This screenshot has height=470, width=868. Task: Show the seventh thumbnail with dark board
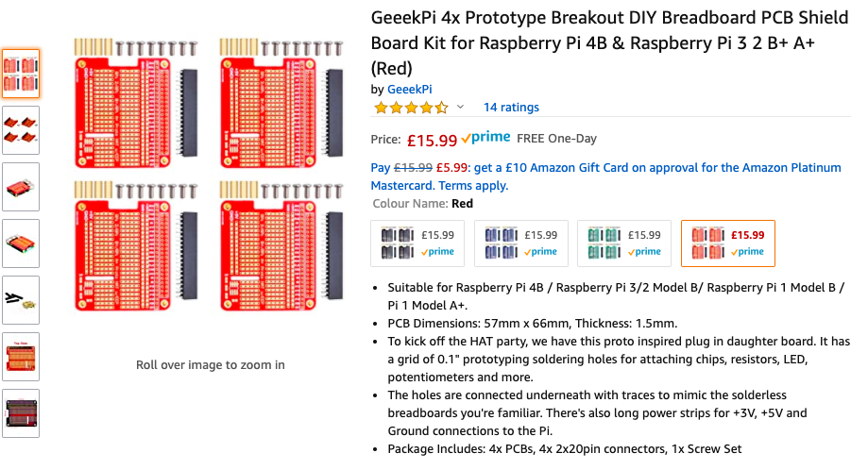21,413
